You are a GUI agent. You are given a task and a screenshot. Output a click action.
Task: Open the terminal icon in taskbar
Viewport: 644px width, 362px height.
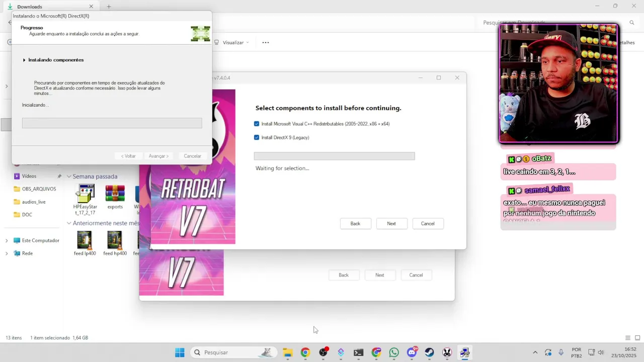(x=359, y=352)
